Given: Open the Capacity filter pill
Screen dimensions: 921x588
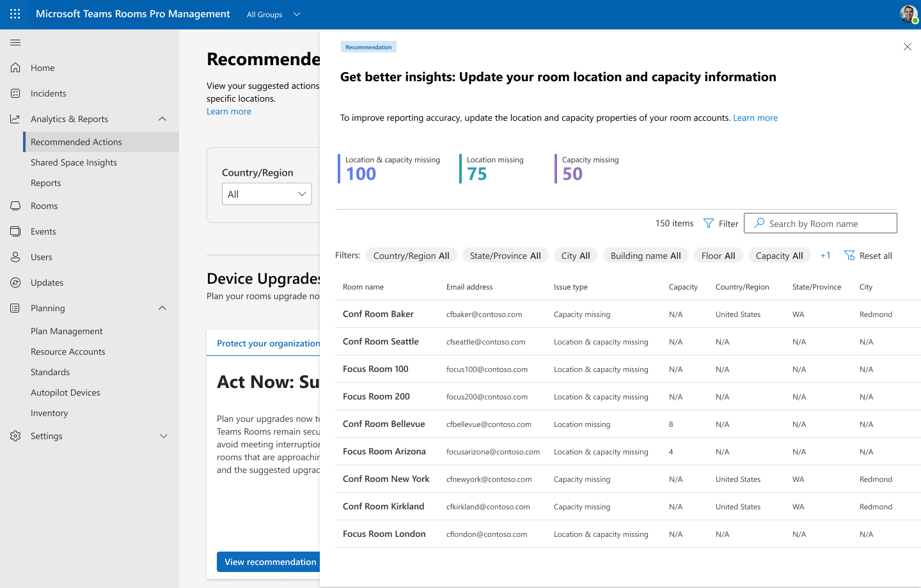Looking at the screenshot, I should coord(779,256).
